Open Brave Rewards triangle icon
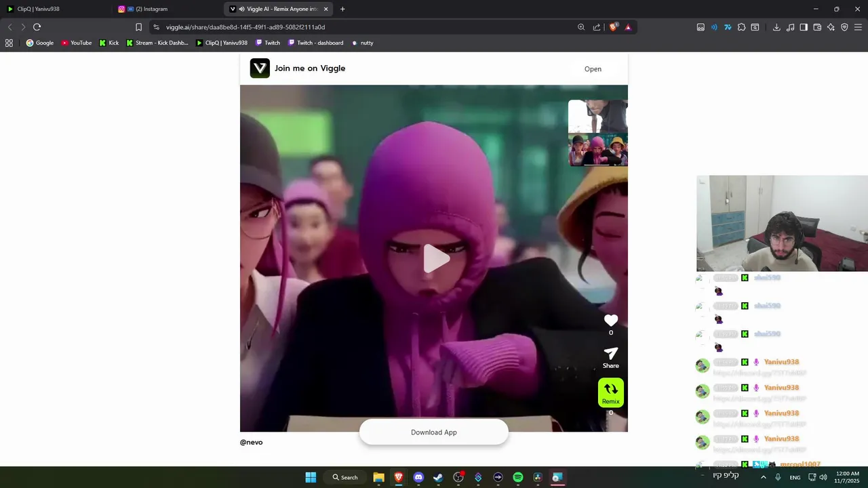 pos(628,27)
